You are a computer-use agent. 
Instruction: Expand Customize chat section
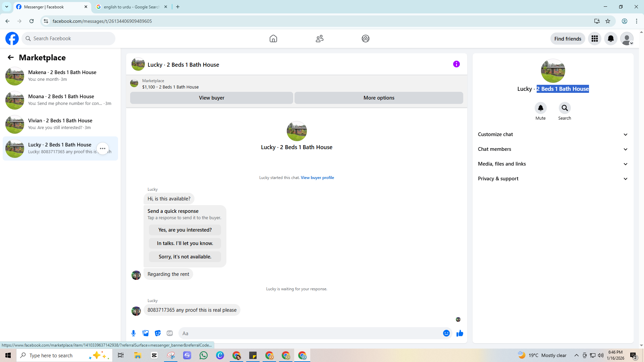pos(552,134)
